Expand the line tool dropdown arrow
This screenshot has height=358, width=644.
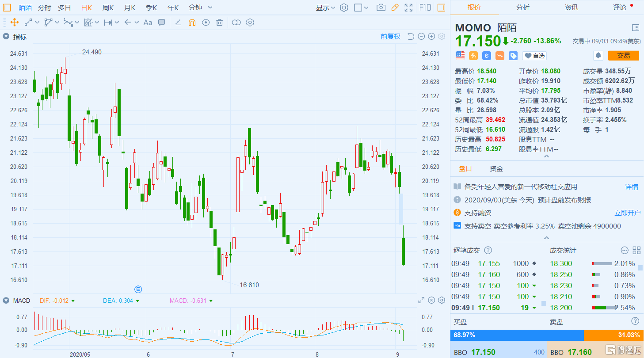37,22
